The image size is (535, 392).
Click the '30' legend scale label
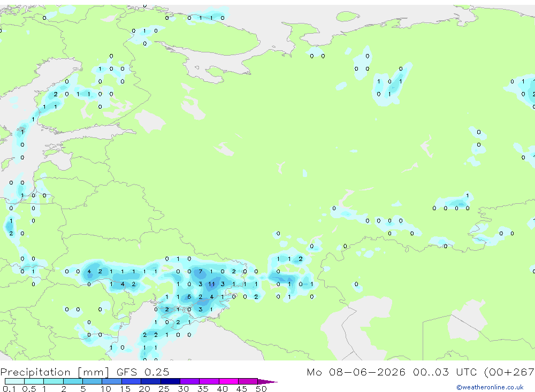184,389
